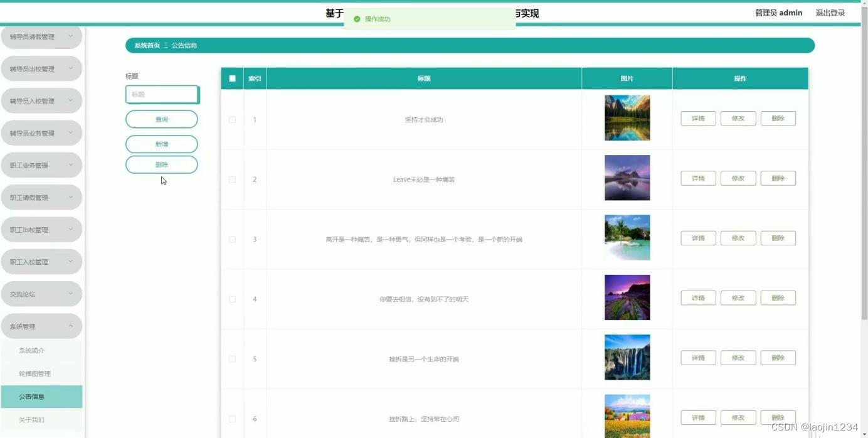The height and width of the screenshot is (438, 868).
Task: Click 退出登录 to log out
Action: coord(830,13)
